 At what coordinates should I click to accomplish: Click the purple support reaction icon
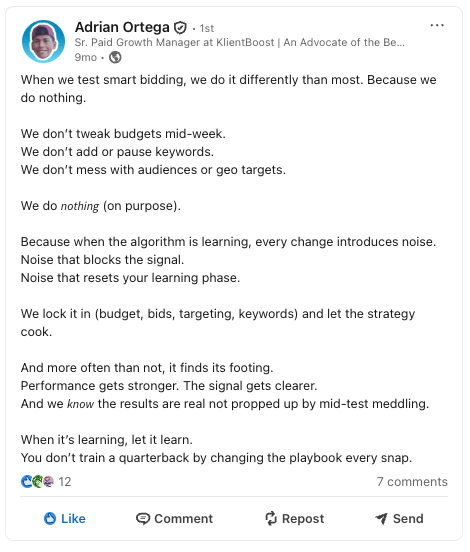tap(49, 482)
